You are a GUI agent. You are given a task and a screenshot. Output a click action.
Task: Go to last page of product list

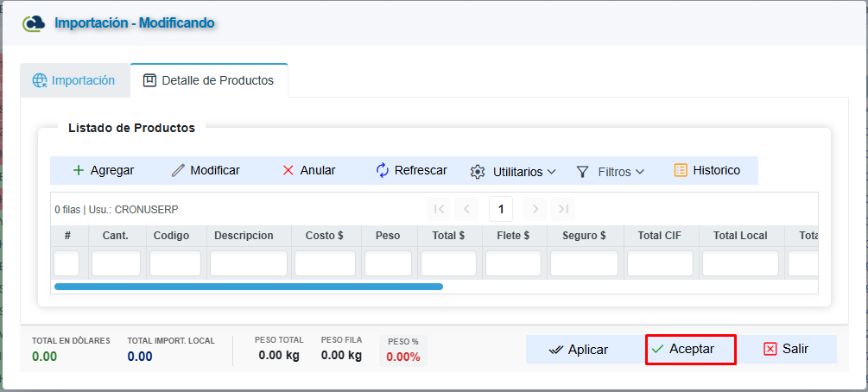[x=563, y=209]
